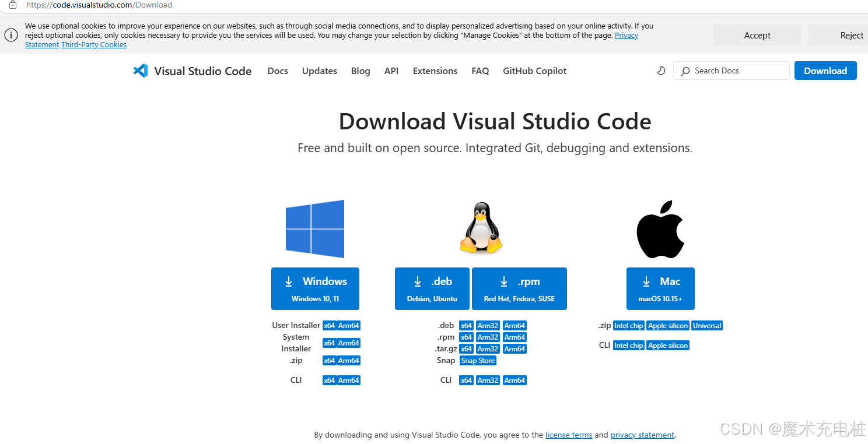
Task: Click the Linux penguin logo
Action: (481, 228)
